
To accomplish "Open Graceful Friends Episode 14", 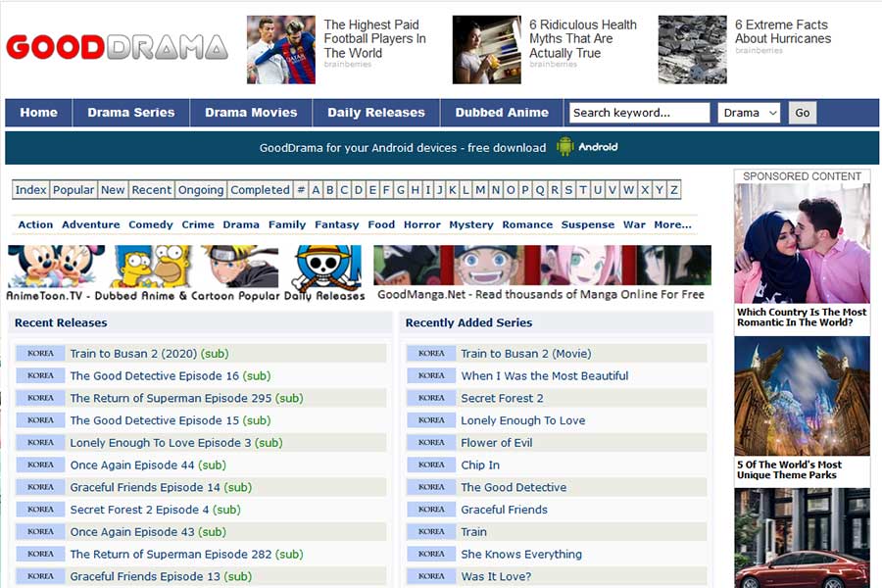I will pyautogui.click(x=161, y=487).
